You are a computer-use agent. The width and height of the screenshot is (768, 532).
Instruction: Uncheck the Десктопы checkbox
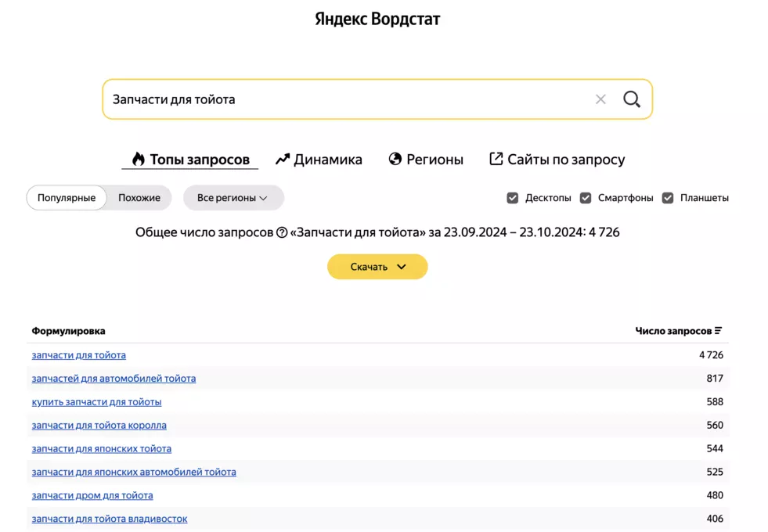[512, 198]
